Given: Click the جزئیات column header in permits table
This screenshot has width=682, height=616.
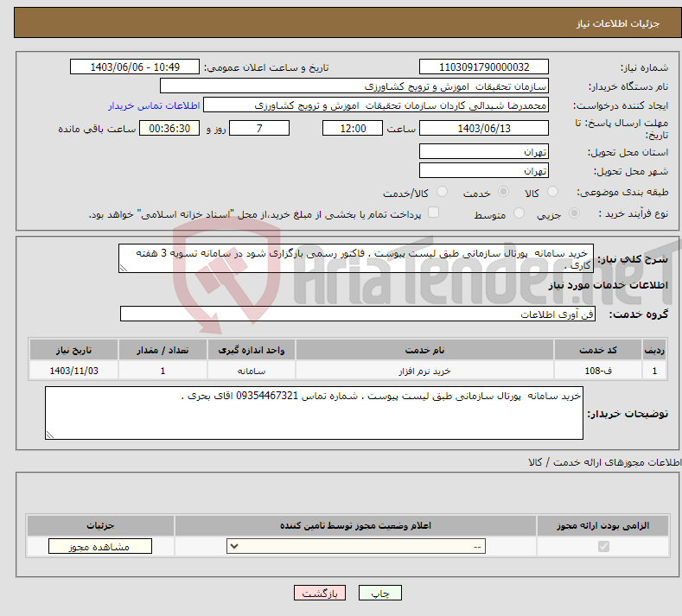Looking at the screenshot, I should [x=100, y=525].
